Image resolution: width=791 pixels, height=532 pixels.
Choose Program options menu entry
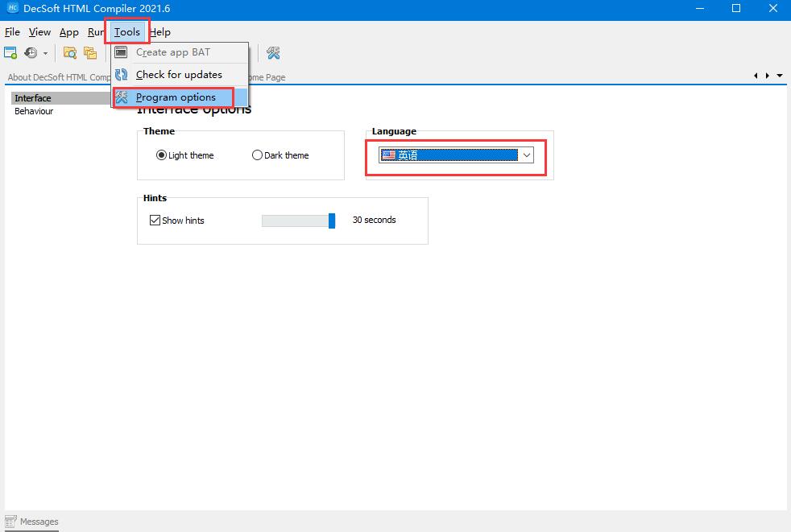pos(180,97)
